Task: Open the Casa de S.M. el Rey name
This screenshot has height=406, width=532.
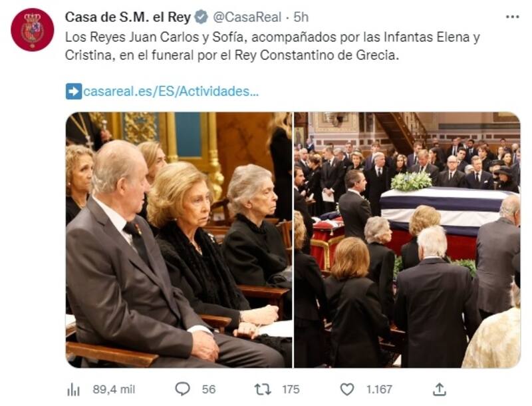Action: (128, 17)
